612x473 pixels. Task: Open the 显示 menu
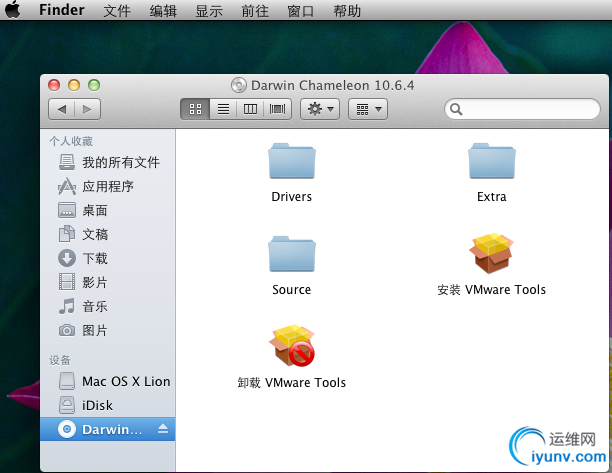pos(209,11)
